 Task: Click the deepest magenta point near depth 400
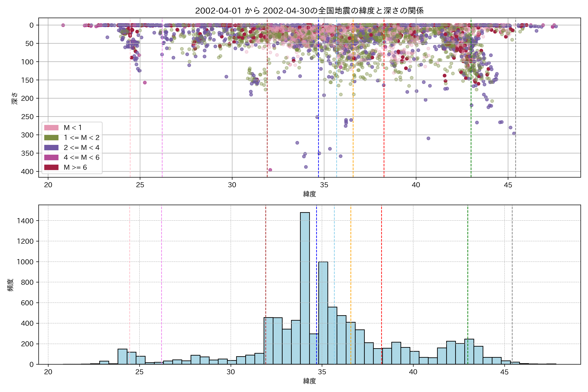tap(270, 170)
